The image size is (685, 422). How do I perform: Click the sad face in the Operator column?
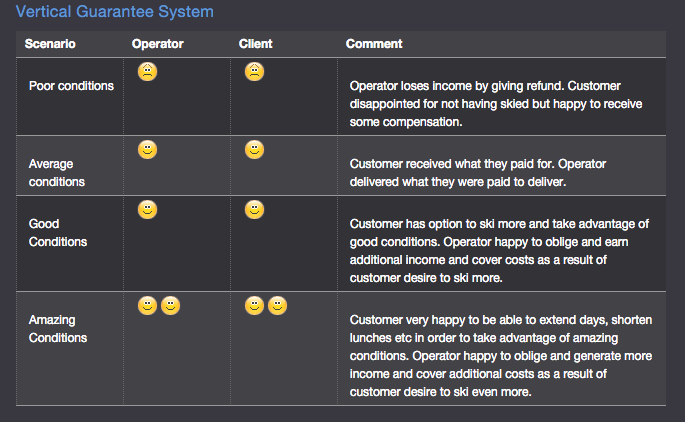(148, 72)
